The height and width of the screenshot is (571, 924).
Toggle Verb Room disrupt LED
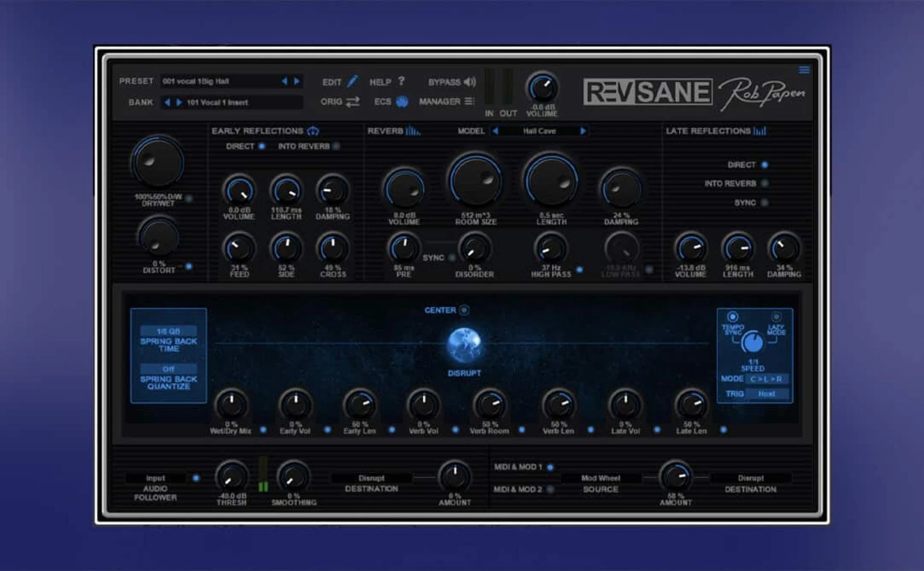pyautogui.click(x=522, y=429)
